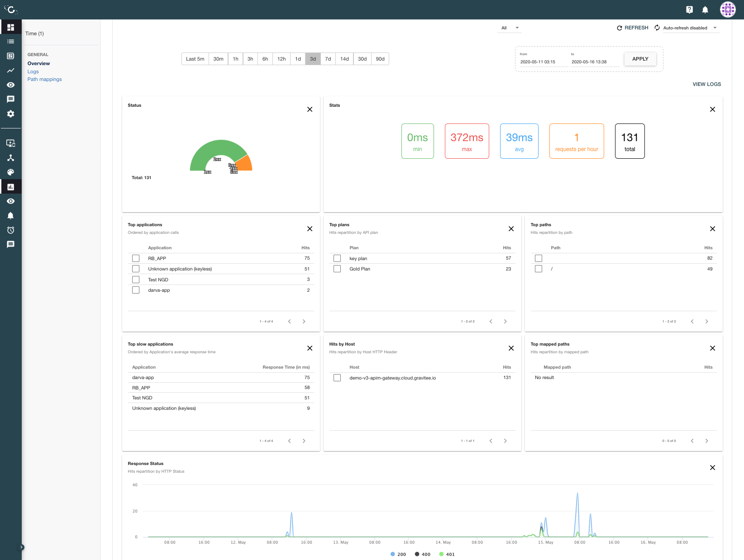Open the settings gear in sidebar
The image size is (744, 560).
[x=11, y=114]
